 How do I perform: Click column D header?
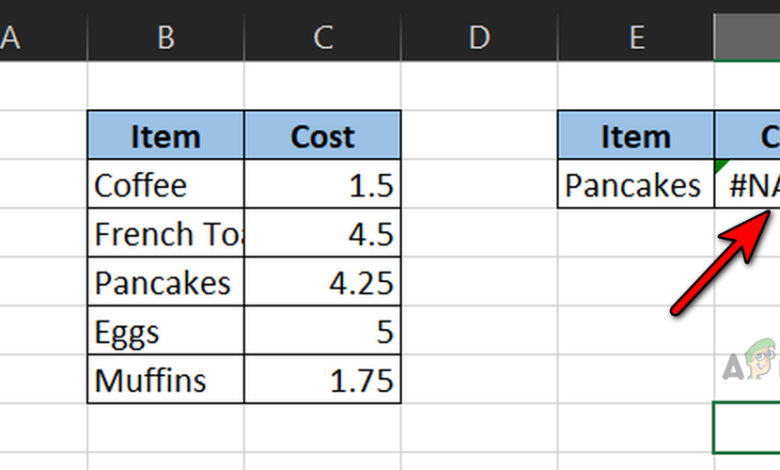tap(479, 38)
